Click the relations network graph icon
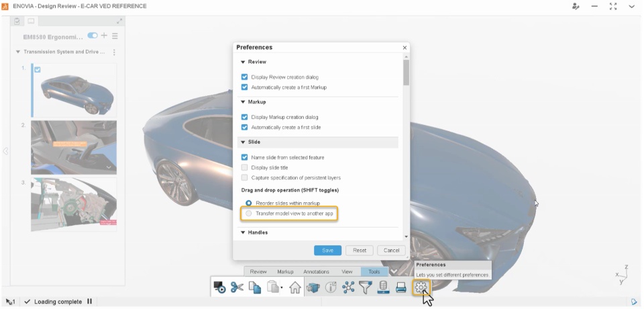644x309 pixels. point(348,288)
